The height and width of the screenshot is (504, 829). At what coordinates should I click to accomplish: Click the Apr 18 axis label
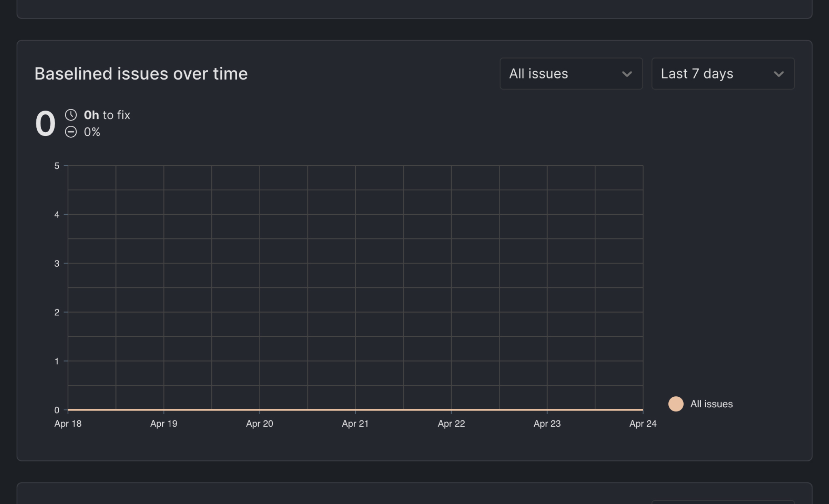point(68,424)
